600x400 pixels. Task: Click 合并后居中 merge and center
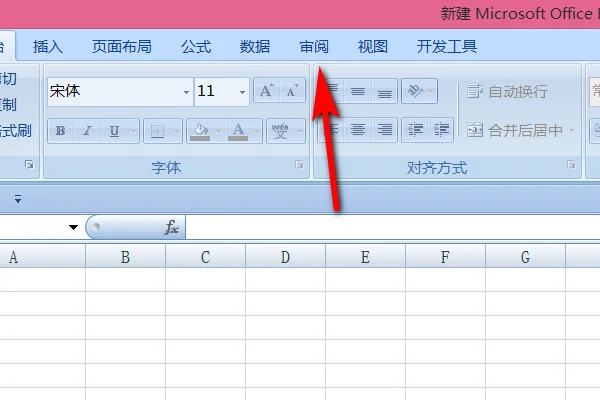click(x=515, y=131)
